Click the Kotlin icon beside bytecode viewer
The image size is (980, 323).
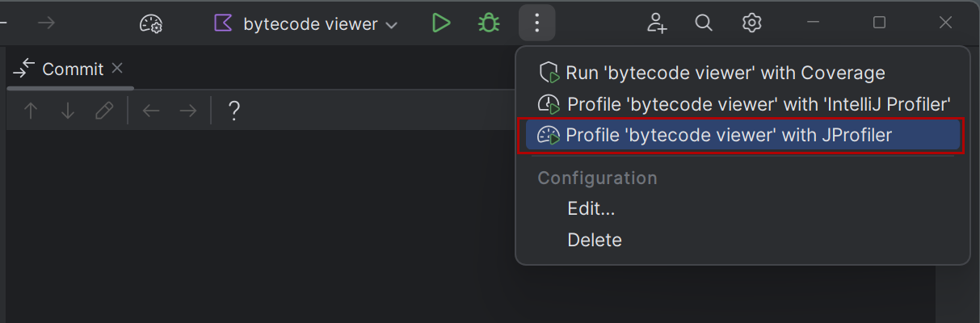tap(223, 23)
